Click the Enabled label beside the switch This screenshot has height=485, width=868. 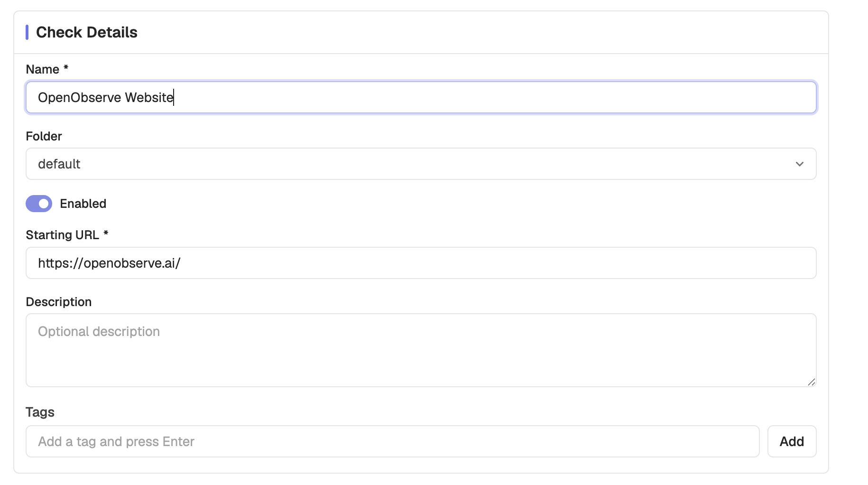[83, 204]
